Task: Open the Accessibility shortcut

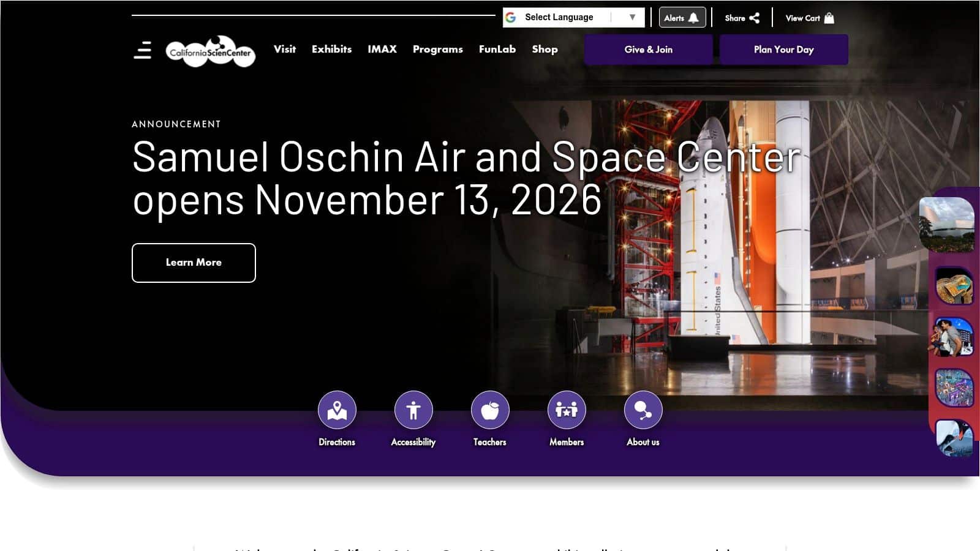Action: click(x=413, y=419)
